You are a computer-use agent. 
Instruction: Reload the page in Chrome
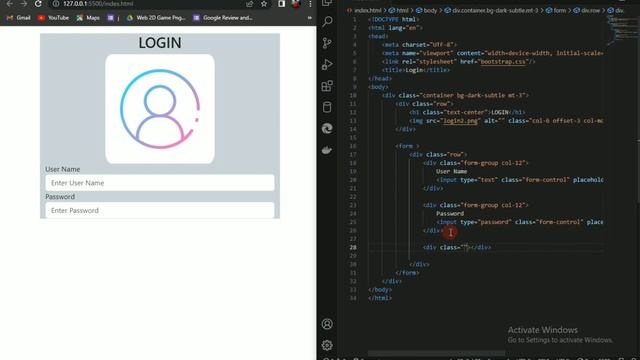click(x=38, y=4)
